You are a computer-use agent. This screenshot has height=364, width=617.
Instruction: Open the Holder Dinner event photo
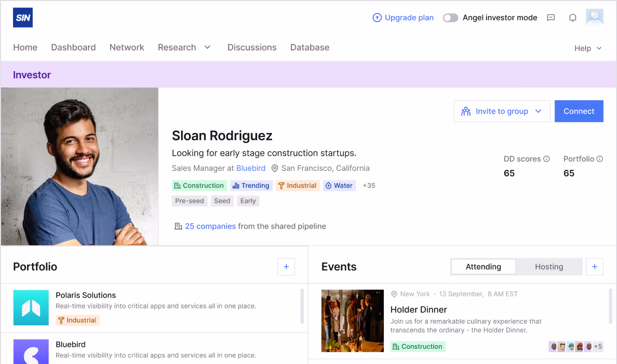click(x=352, y=321)
